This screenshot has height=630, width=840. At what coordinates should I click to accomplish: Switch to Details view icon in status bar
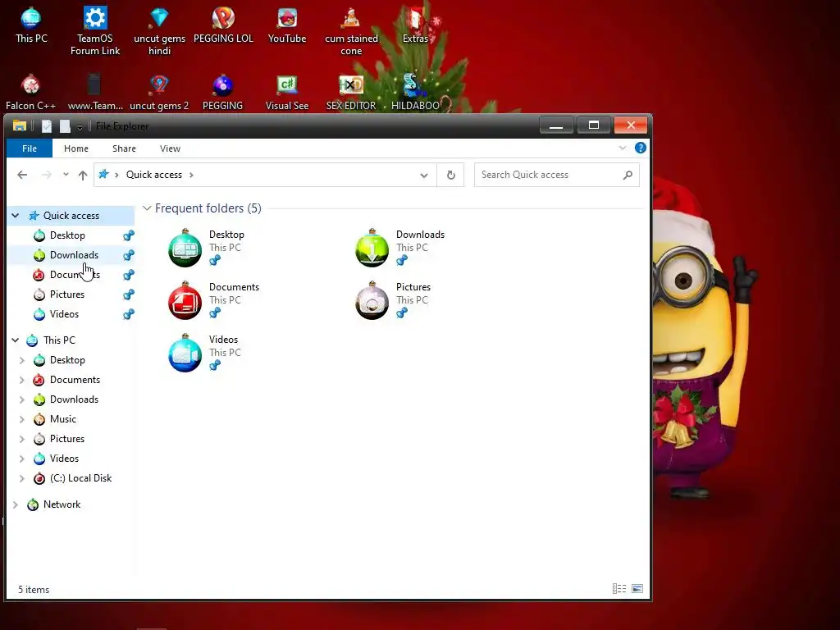[619, 589]
